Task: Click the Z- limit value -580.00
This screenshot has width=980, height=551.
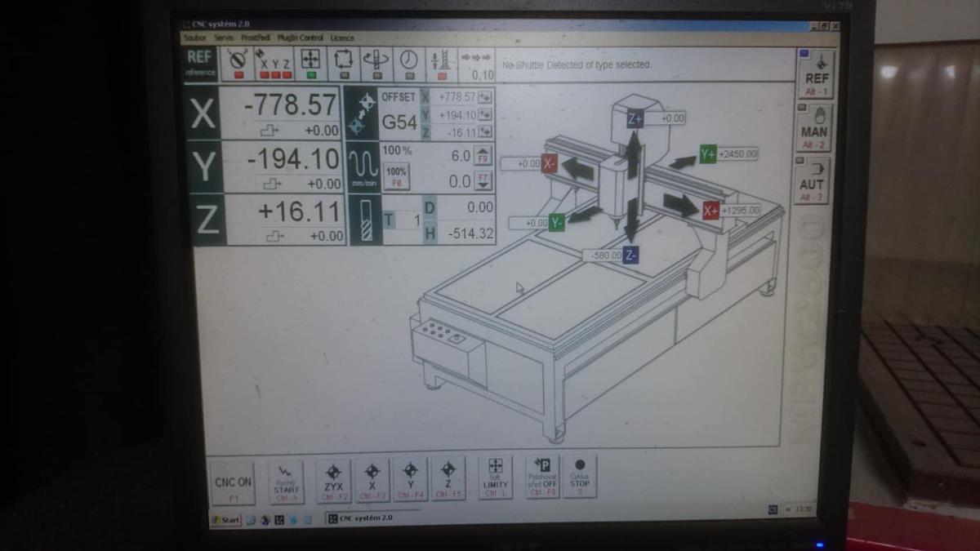Action: (x=605, y=256)
